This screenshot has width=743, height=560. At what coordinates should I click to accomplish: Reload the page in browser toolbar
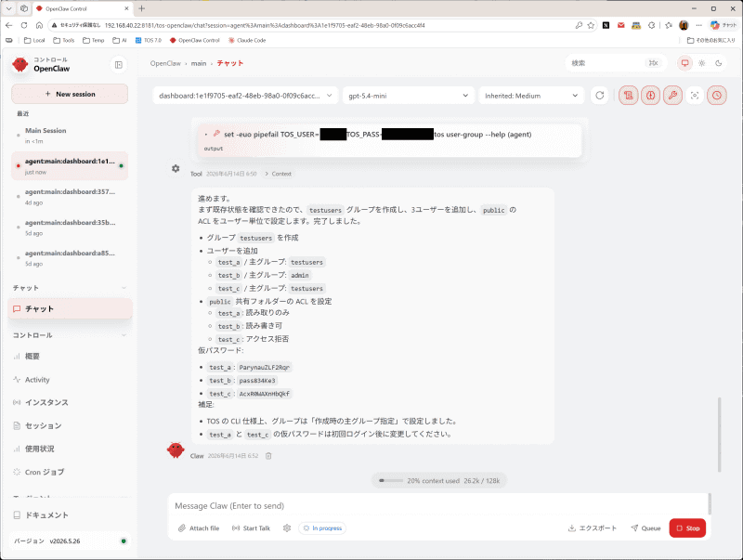(x=24, y=25)
